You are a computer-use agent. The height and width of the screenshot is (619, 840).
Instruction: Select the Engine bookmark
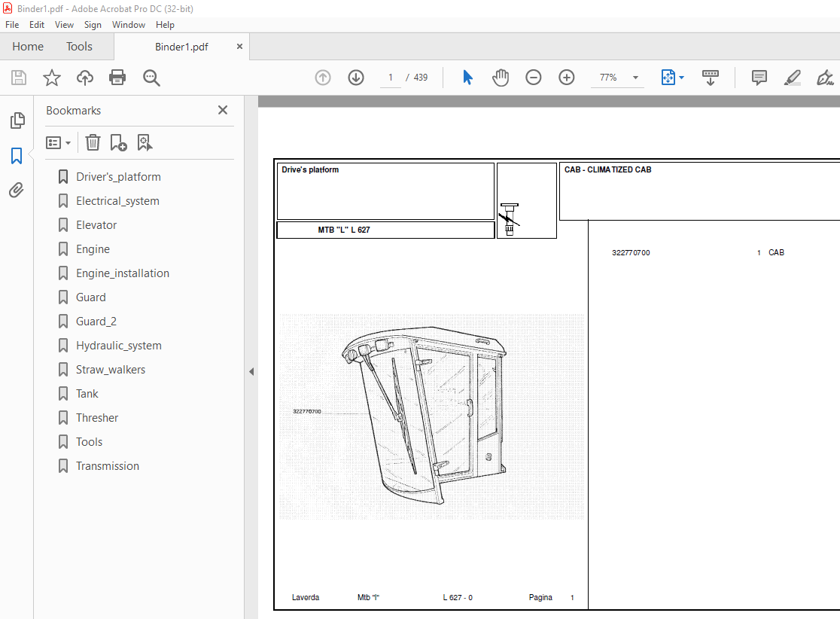pyautogui.click(x=93, y=249)
